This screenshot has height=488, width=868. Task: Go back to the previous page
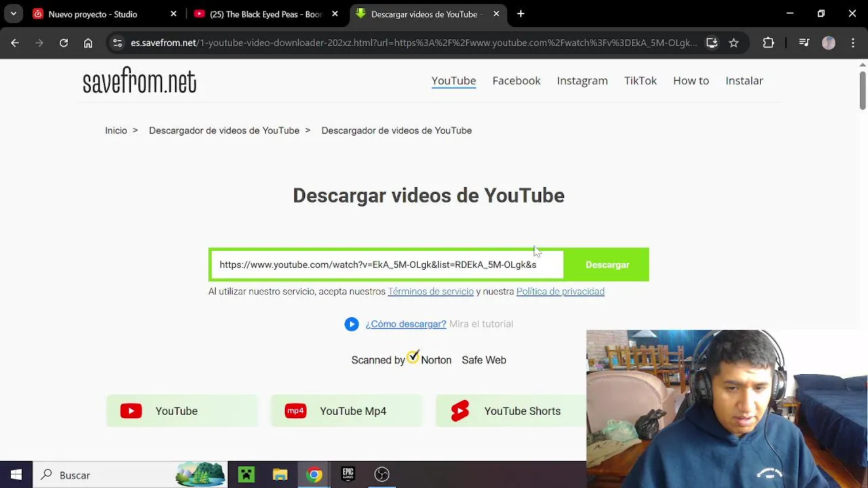[x=15, y=43]
